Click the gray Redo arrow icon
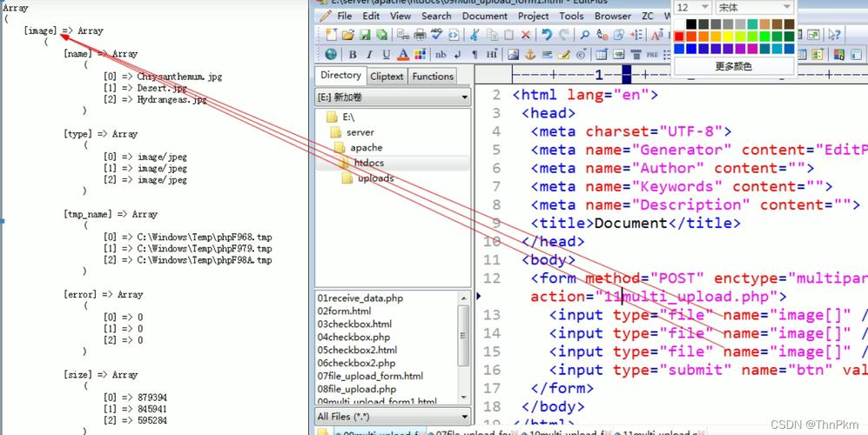868x435 pixels. (563, 34)
